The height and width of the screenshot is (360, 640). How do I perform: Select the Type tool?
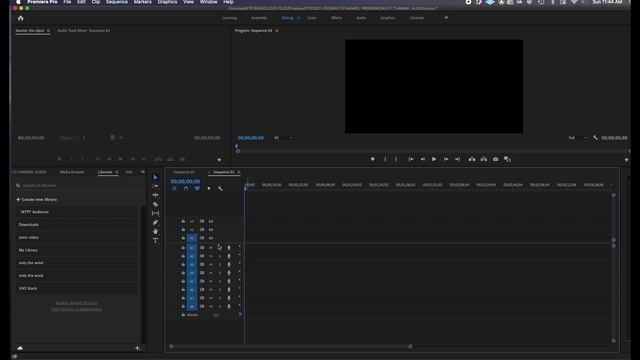[155, 240]
